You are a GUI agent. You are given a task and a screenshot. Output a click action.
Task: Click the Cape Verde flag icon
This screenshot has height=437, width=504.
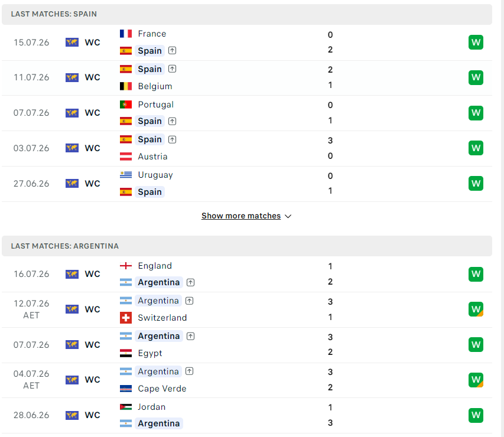click(126, 389)
